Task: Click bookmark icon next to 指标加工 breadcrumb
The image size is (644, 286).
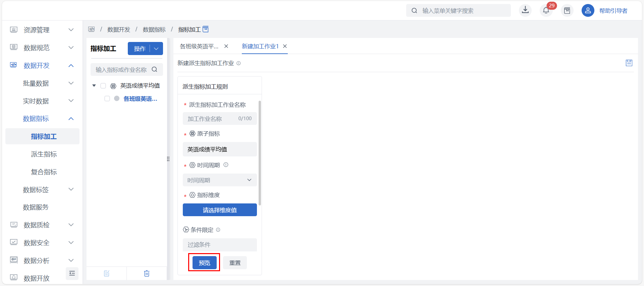Action: tap(206, 29)
